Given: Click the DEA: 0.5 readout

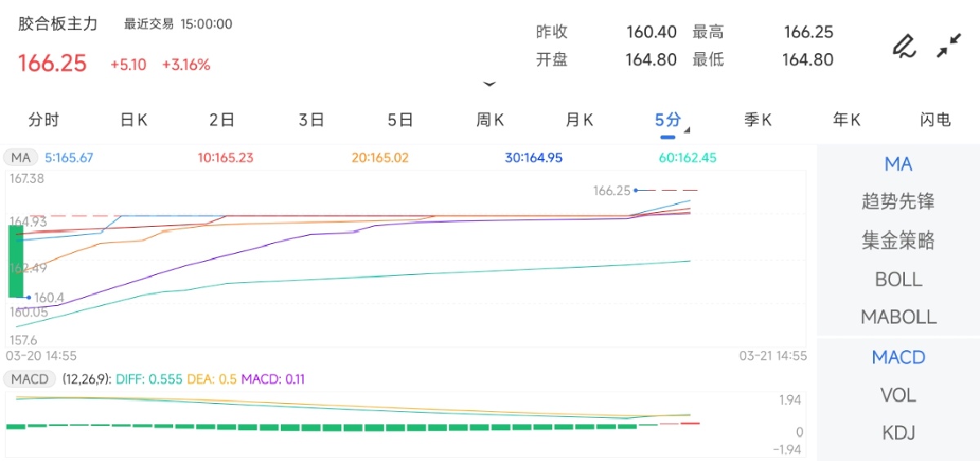Looking at the screenshot, I should (x=211, y=379).
